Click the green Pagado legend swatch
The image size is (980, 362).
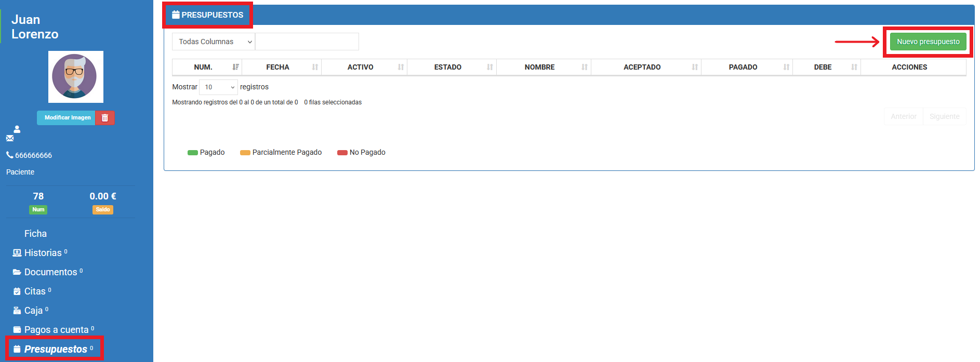(x=193, y=153)
